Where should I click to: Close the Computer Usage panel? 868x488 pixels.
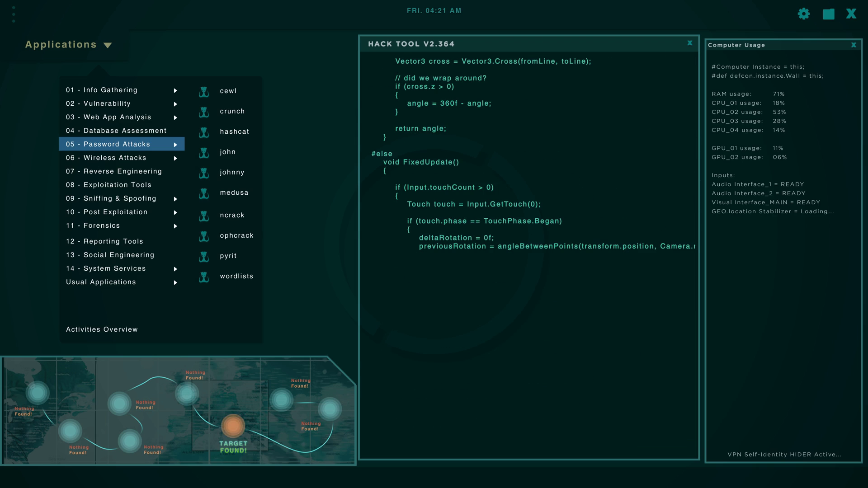pyautogui.click(x=854, y=45)
